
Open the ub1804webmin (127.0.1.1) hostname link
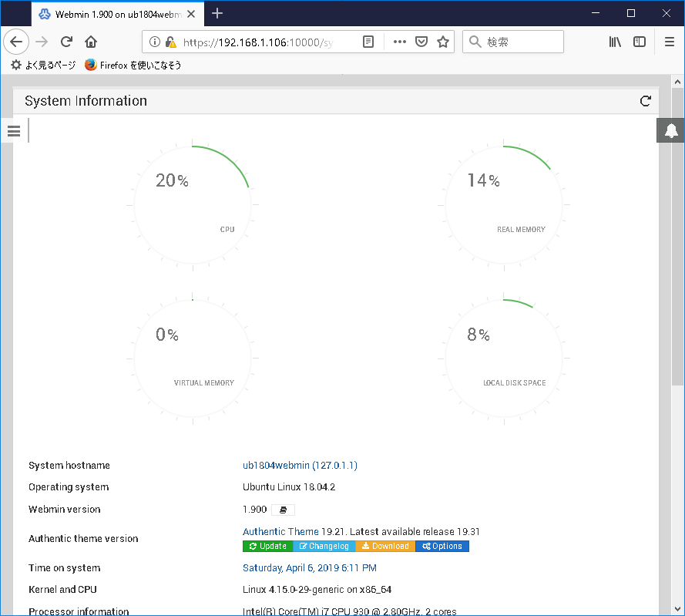[x=301, y=465]
